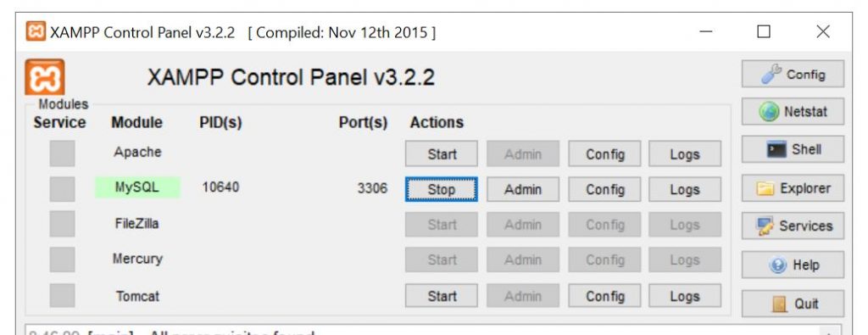The height and width of the screenshot is (335, 868).
Task: View the MySQL Logs
Action: (685, 189)
